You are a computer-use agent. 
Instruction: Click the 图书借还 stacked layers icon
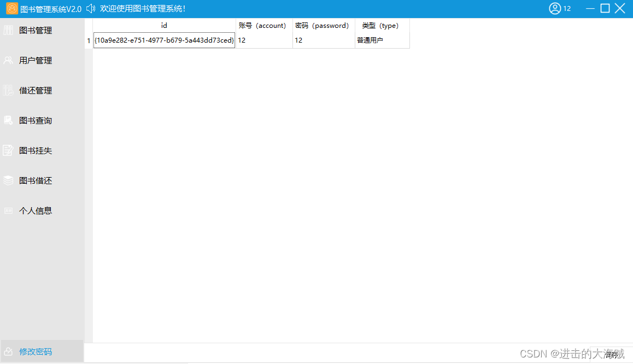click(x=9, y=180)
